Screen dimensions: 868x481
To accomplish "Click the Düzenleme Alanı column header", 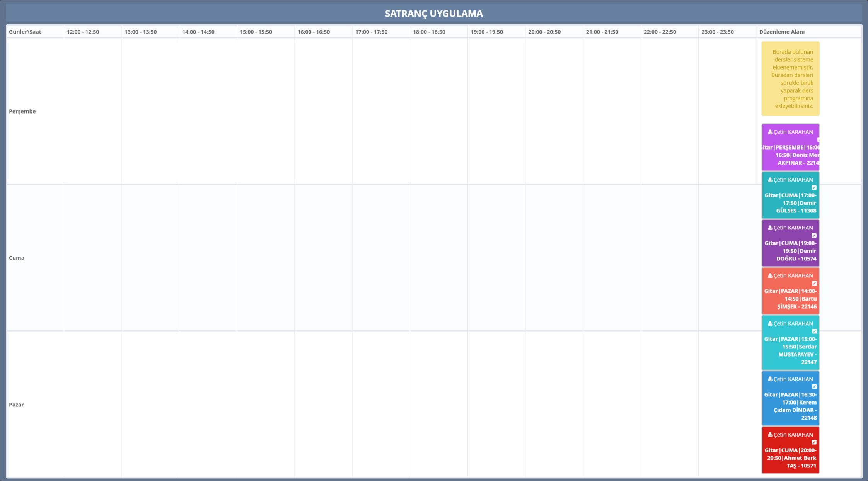I will [782, 32].
